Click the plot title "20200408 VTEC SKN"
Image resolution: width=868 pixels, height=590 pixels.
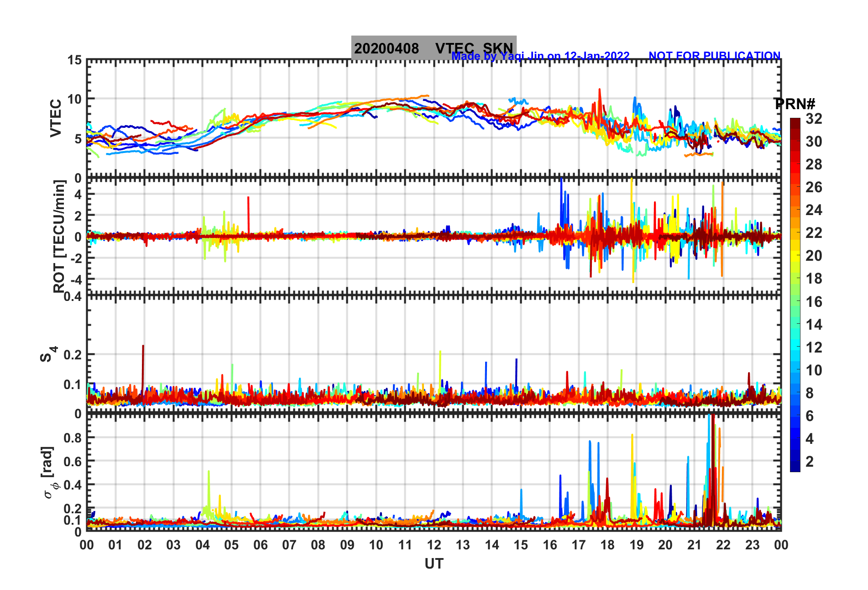tap(434, 48)
